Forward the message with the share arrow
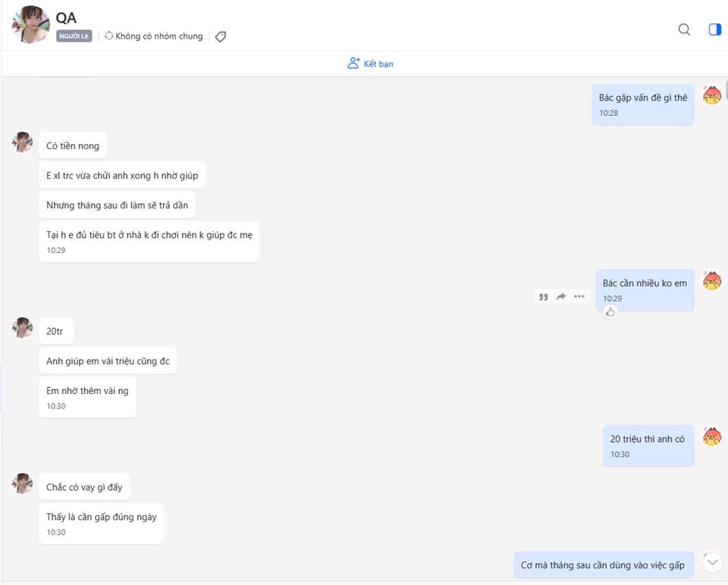 coord(561,296)
